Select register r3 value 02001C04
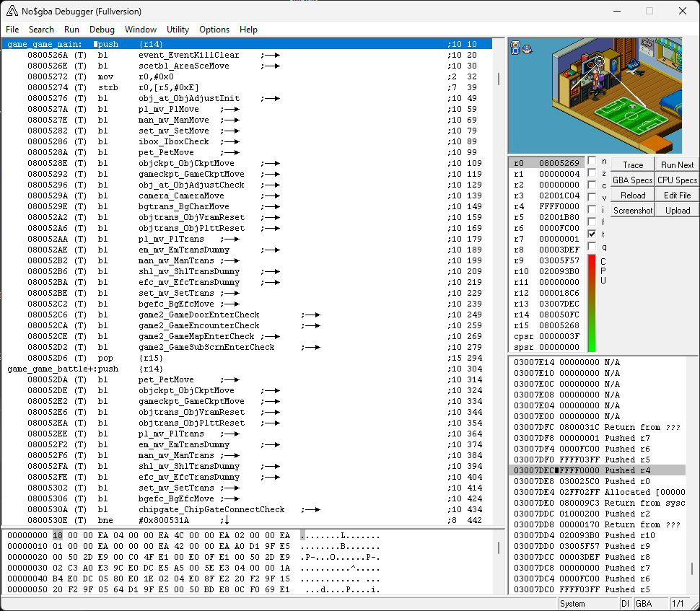This screenshot has width=700, height=611. coord(559,195)
